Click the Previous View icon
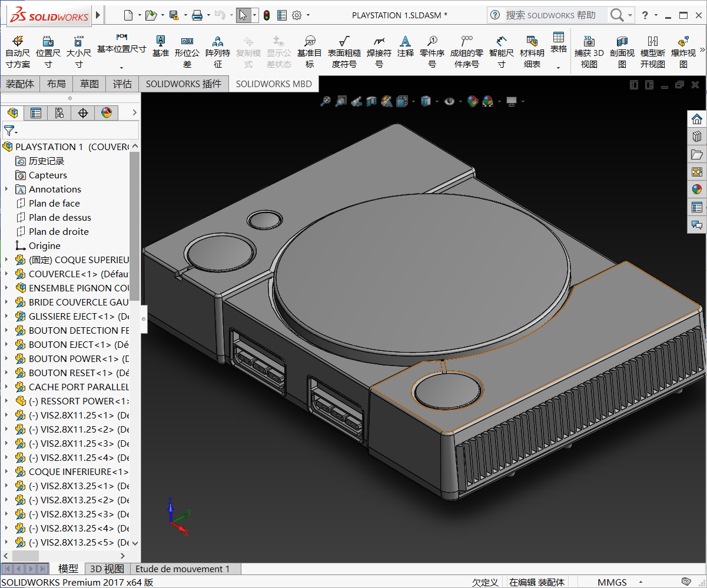The height and width of the screenshot is (588, 707). point(356,101)
